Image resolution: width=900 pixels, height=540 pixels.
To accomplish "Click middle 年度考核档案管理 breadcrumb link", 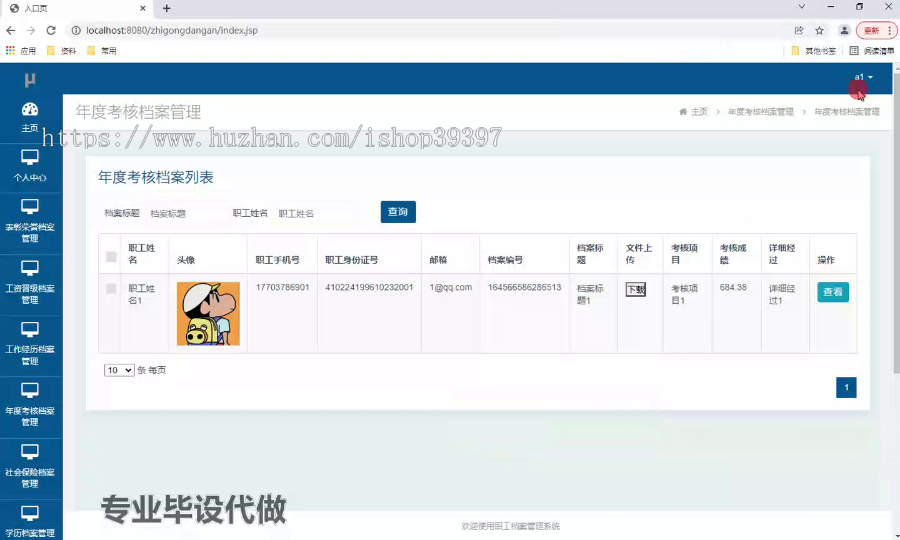I will (761, 112).
